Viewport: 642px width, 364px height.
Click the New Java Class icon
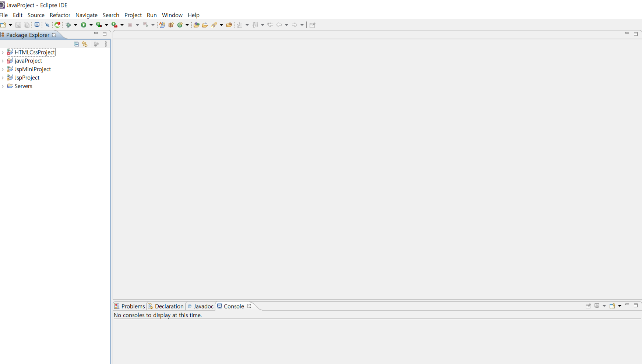tap(180, 25)
